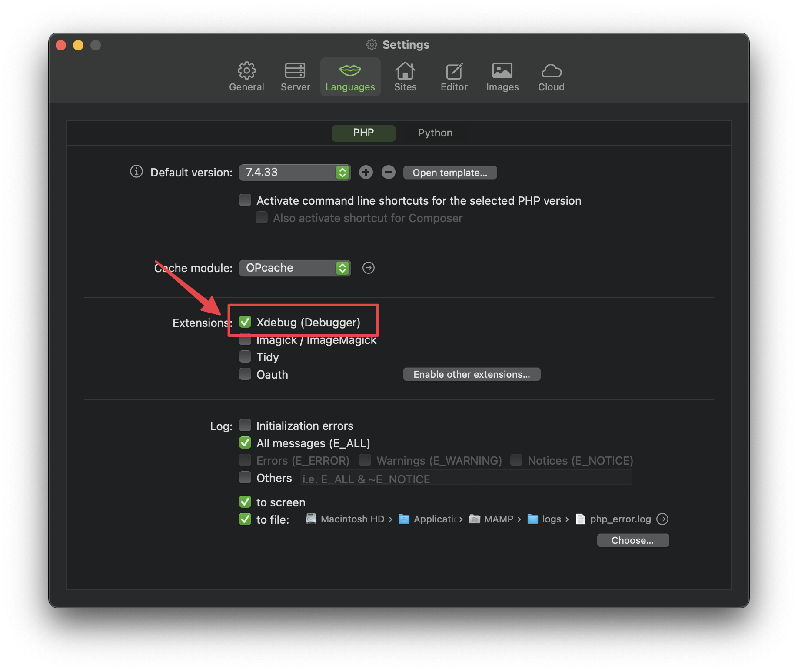Uncheck log to screen

245,502
